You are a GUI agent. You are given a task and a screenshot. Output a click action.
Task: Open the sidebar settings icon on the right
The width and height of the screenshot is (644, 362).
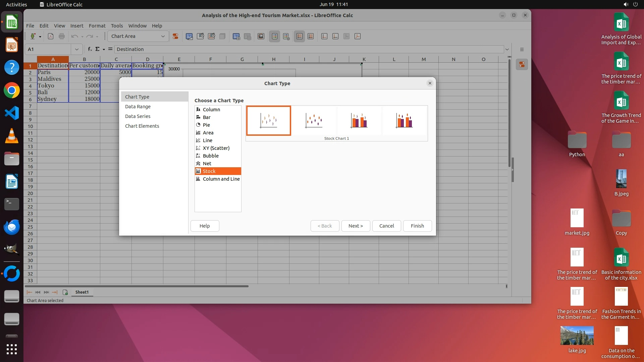pos(522,49)
